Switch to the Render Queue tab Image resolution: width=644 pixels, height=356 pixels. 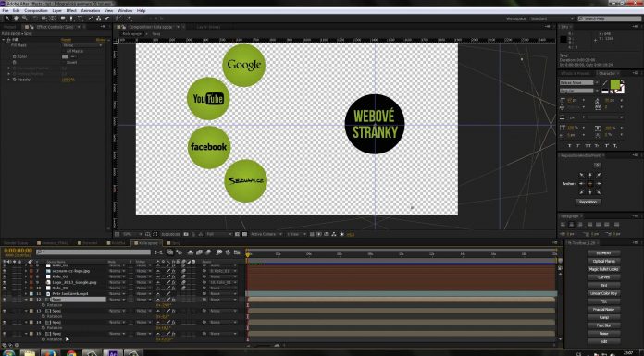pos(16,242)
